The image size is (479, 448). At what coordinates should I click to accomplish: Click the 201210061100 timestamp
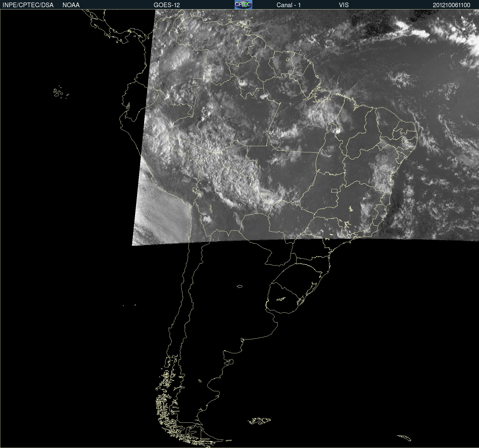[x=452, y=5]
